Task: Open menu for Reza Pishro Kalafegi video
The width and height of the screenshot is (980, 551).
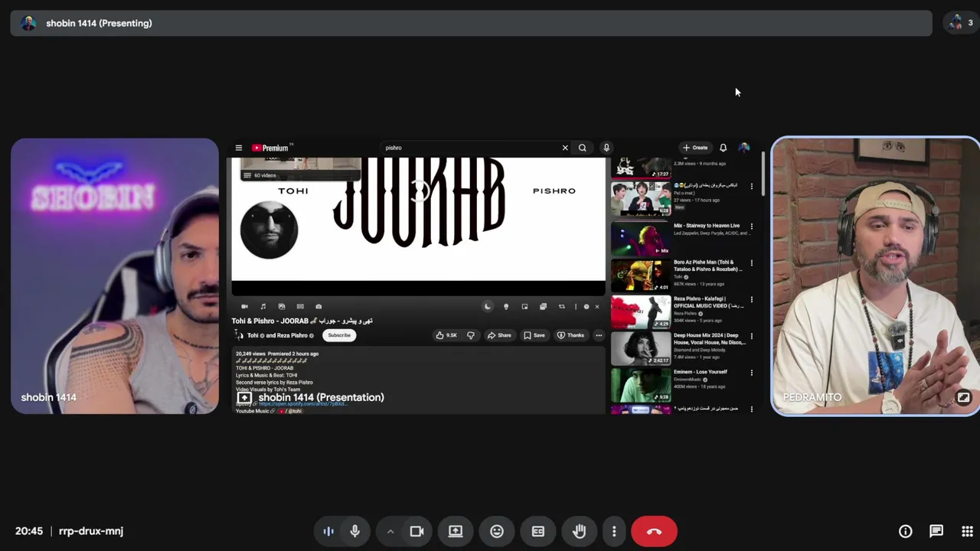Action: pos(751,299)
